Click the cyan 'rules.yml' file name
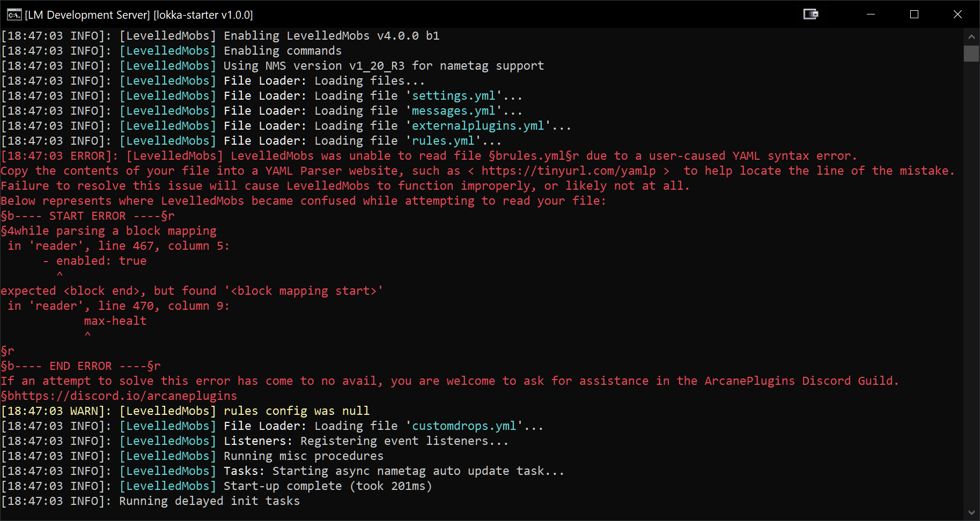The width and height of the screenshot is (980, 521). [443, 141]
